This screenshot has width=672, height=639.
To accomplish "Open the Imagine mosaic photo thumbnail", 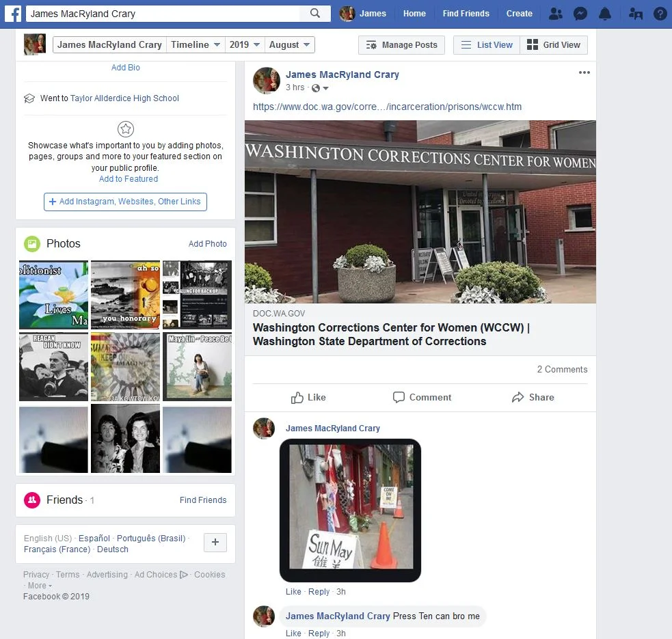I will 126,367.
